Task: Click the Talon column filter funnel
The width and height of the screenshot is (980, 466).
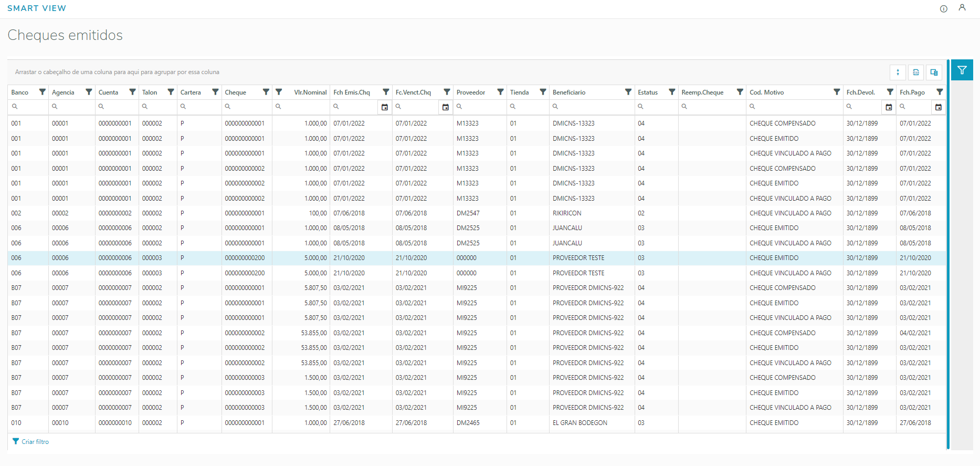Action: tap(171, 92)
